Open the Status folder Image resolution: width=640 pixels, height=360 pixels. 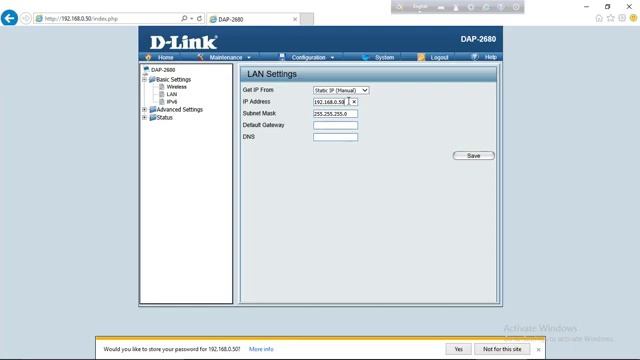[x=161, y=118]
